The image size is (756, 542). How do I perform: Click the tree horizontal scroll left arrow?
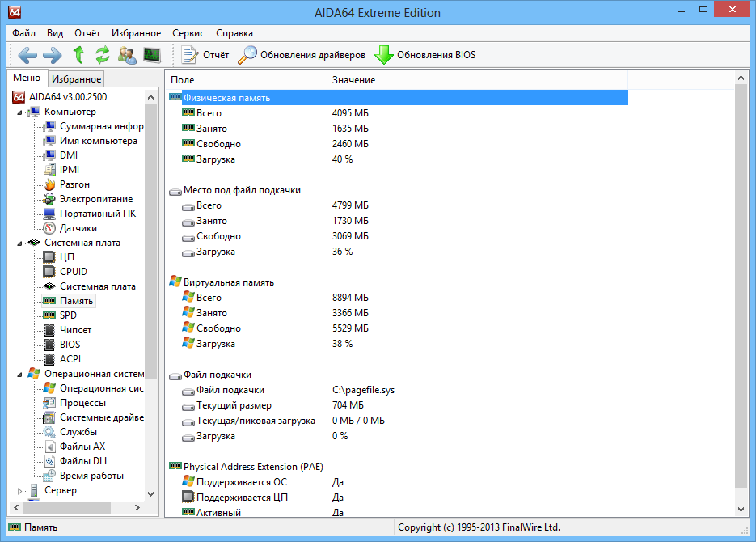(16, 507)
